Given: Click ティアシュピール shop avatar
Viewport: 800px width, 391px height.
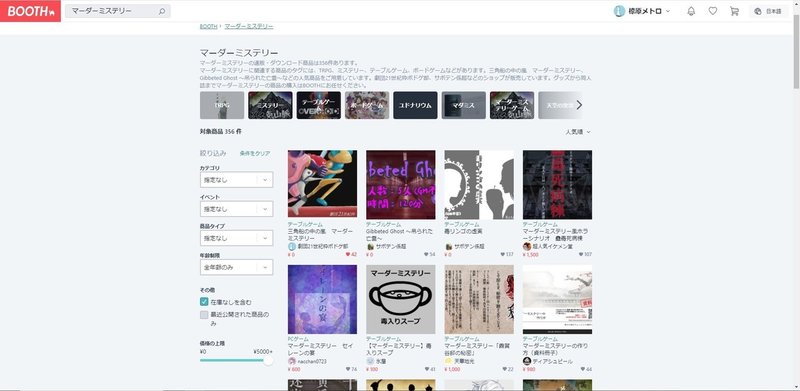Looking at the screenshot, I should tap(527, 361).
